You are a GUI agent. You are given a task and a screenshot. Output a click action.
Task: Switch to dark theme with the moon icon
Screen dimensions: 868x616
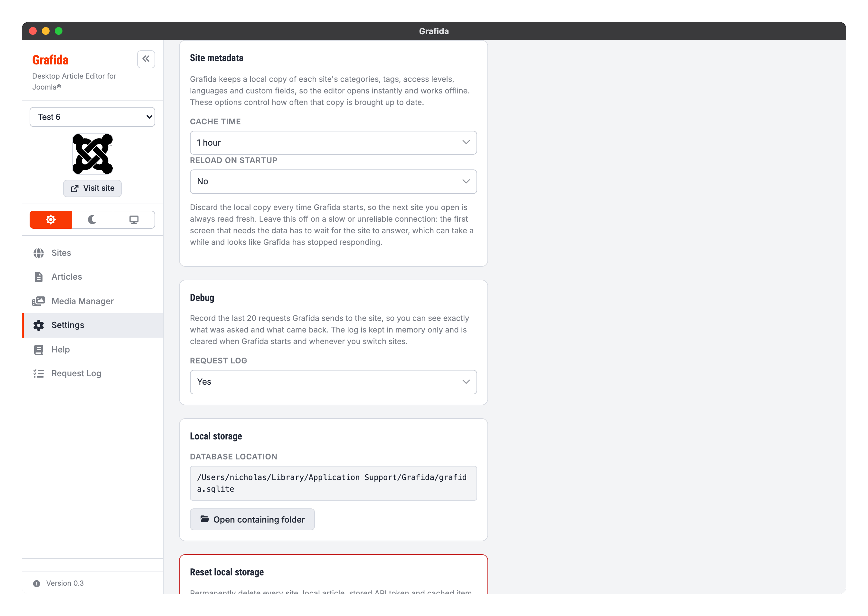[92, 220]
